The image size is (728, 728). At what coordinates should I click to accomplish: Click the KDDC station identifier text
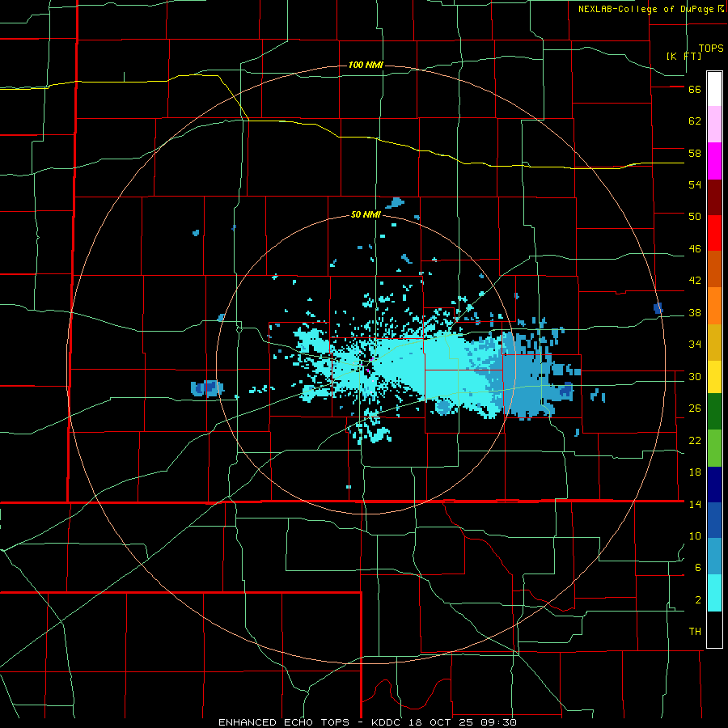(x=387, y=722)
